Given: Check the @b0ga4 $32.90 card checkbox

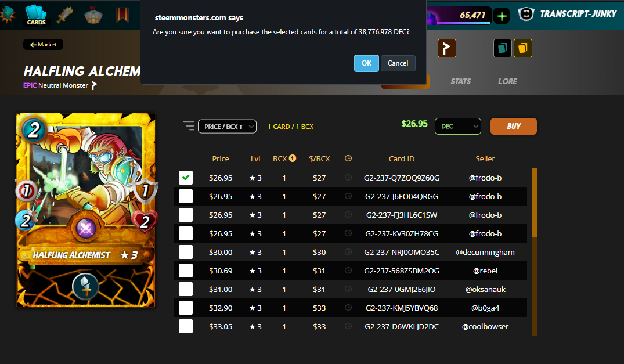Looking at the screenshot, I should pos(185,308).
